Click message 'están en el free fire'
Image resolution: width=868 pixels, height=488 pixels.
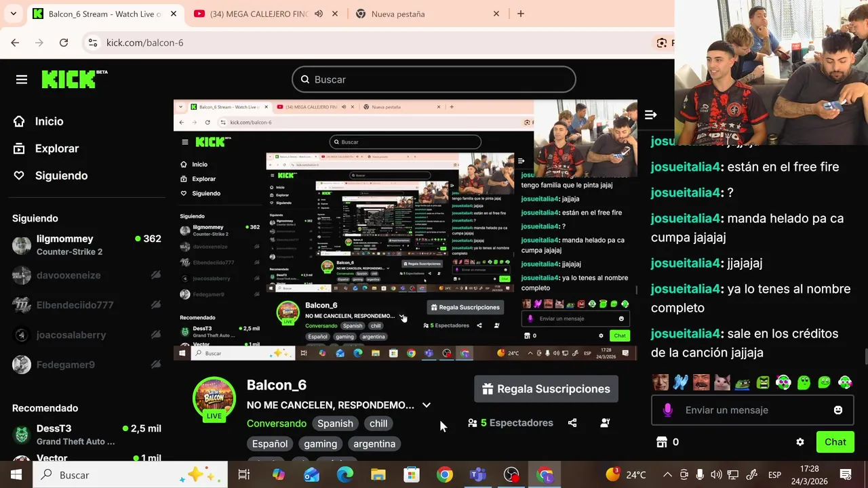point(783,167)
